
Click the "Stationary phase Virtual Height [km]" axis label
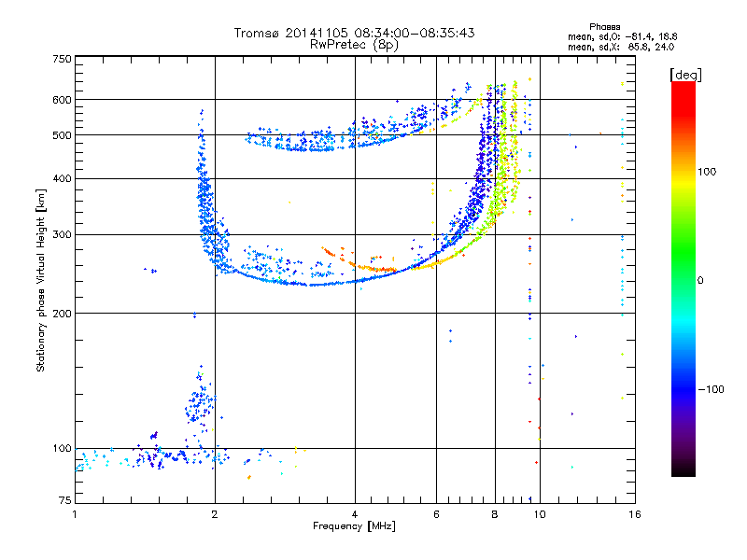pos(41,280)
